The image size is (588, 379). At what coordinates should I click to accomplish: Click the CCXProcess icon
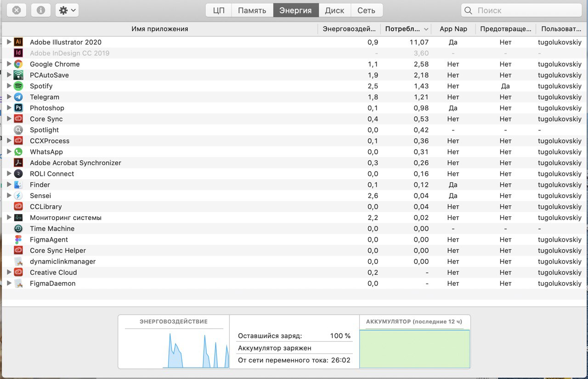click(18, 141)
